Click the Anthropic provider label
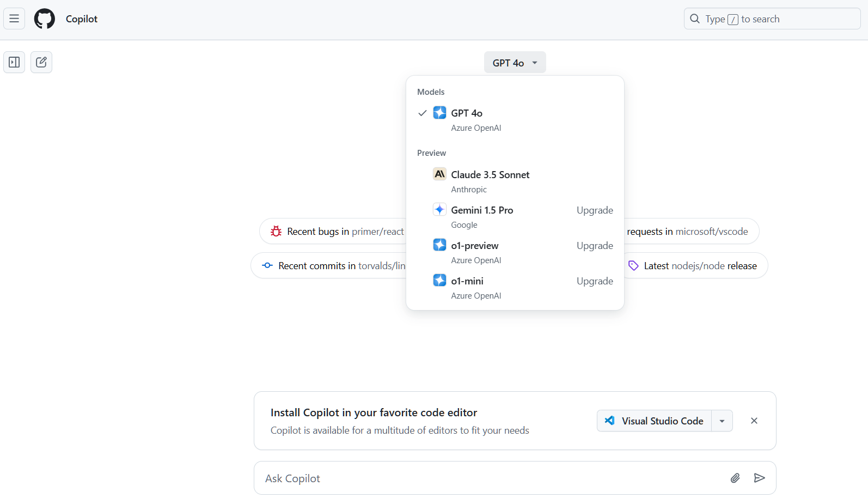 [469, 190]
